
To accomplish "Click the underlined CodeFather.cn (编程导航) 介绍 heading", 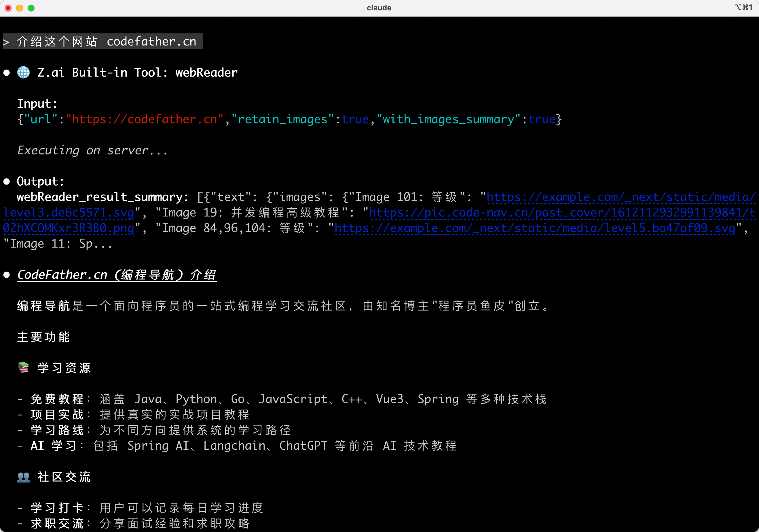I will coord(117,275).
